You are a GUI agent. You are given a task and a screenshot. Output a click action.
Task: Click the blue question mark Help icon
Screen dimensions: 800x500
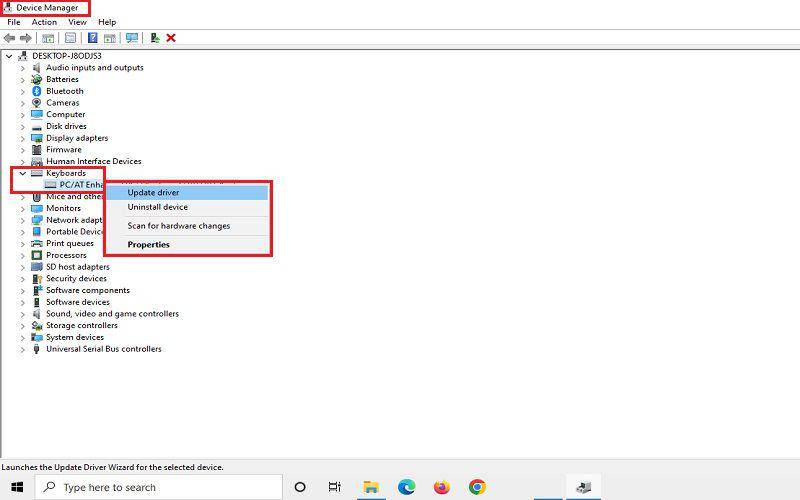point(92,38)
